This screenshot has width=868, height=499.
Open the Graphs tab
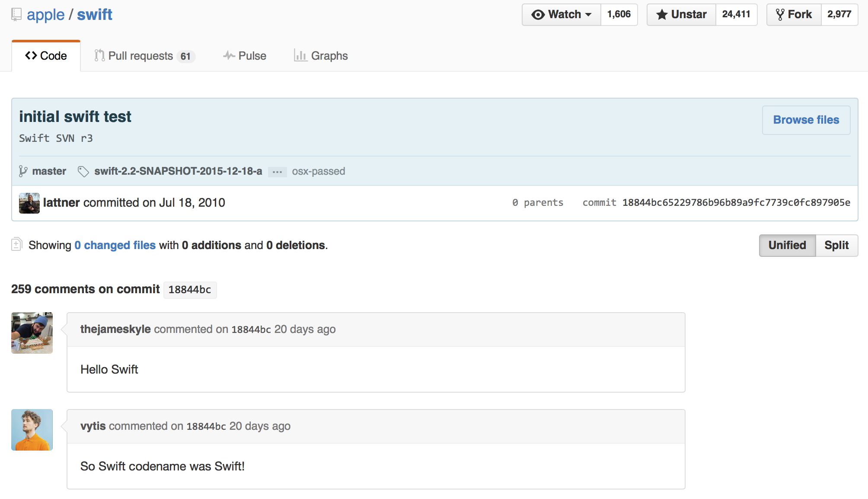click(321, 56)
